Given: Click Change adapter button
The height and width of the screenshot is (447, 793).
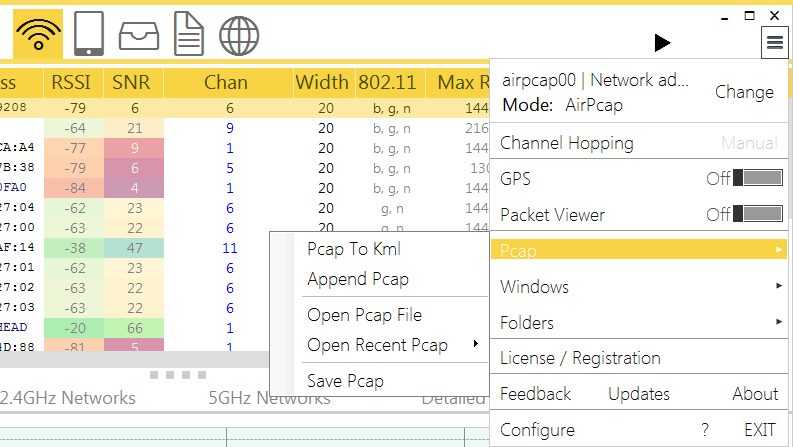Looking at the screenshot, I should 744,92.
